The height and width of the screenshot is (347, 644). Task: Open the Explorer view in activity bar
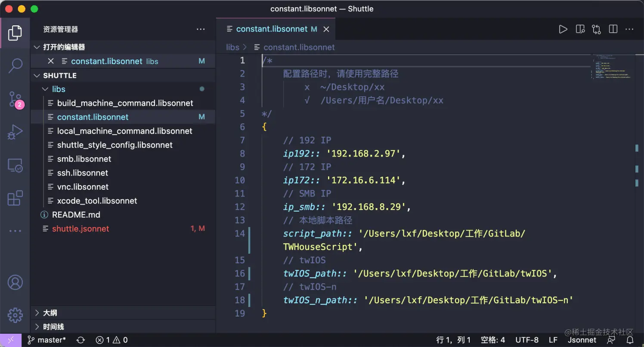click(15, 33)
